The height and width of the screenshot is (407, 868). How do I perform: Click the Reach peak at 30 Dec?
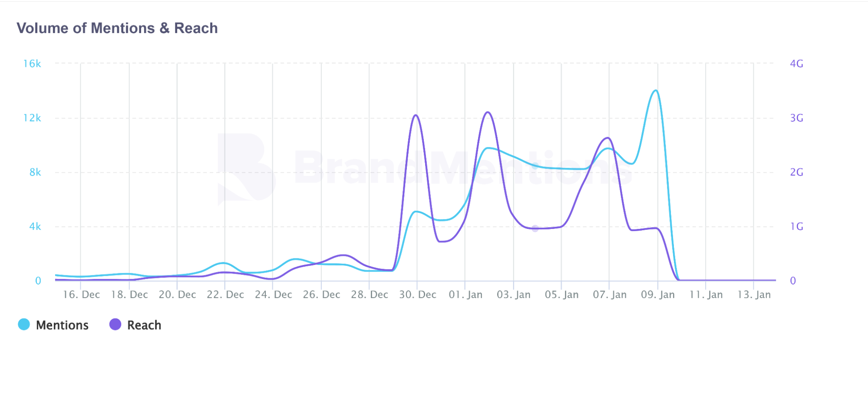pyautogui.click(x=416, y=115)
